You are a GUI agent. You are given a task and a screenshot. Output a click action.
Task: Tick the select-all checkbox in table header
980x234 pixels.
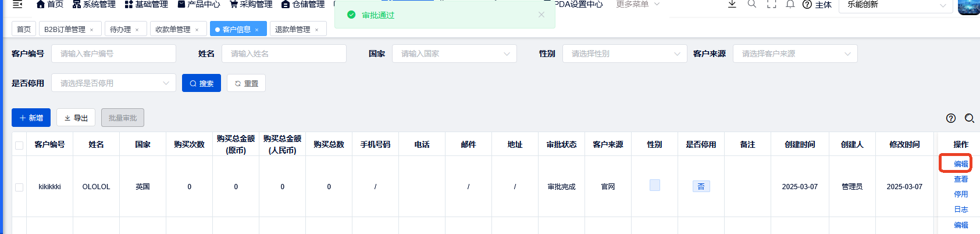point(19,145)
